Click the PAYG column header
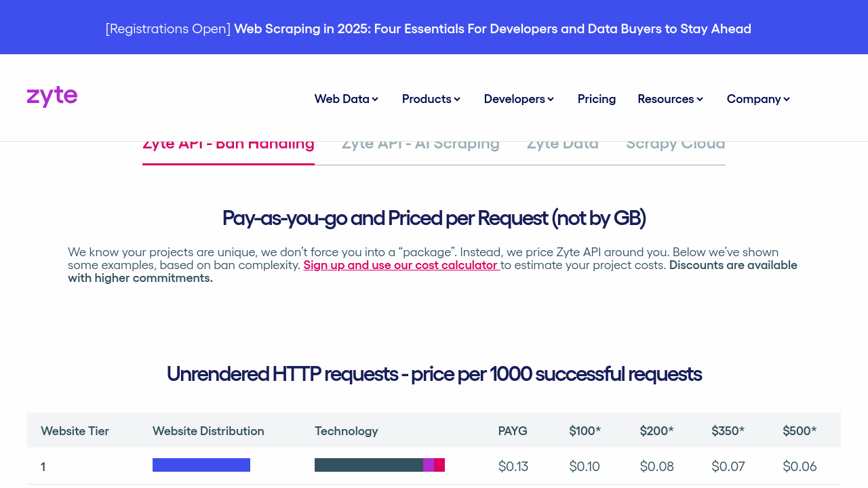868x488 pixels. 513,431
